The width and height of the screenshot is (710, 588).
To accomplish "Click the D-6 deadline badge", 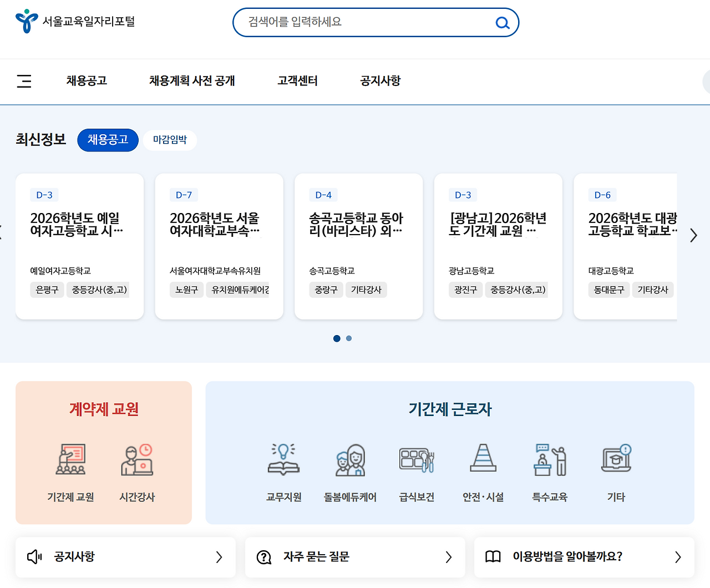I will (602, 195).
